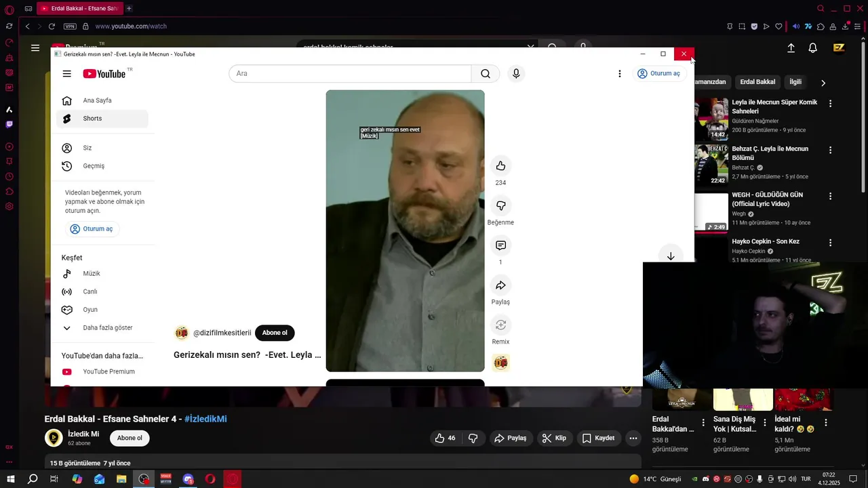Open more actions ellipsis under main video
Image resolution: width=868 pixels, height=488 pixels.
point(633,438)
